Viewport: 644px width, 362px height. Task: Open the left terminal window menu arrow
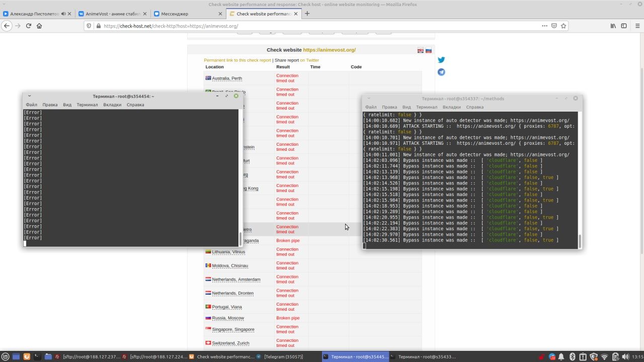pos(29,96)
